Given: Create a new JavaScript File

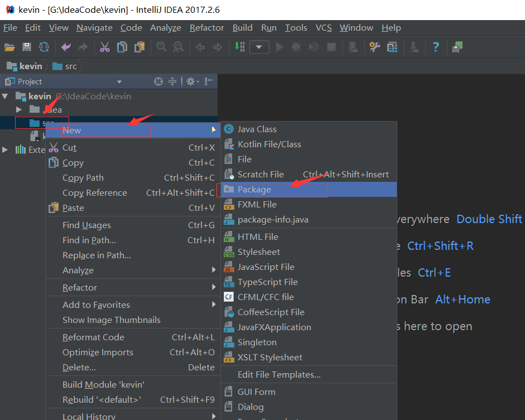Looking at the screenshot, I should pyautogui.click(x=309, y=267).
